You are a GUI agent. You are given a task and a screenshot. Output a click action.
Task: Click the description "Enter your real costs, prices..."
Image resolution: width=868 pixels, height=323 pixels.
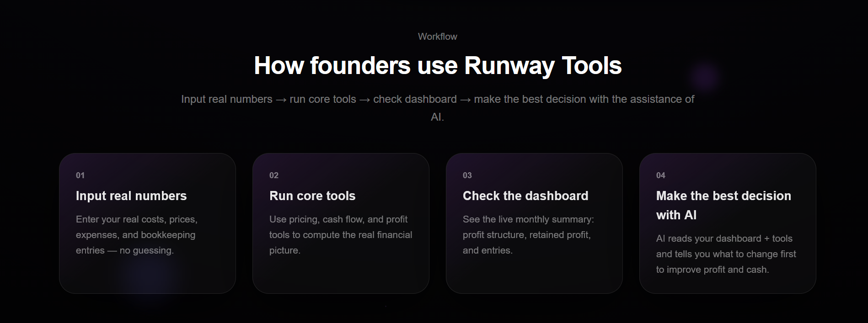click(x=137, y=235)
